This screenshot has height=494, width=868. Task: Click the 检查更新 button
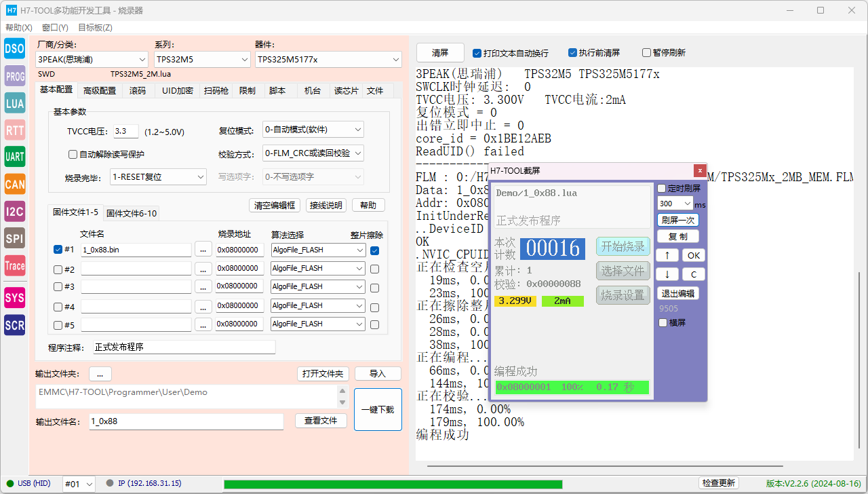pos(718,483)
